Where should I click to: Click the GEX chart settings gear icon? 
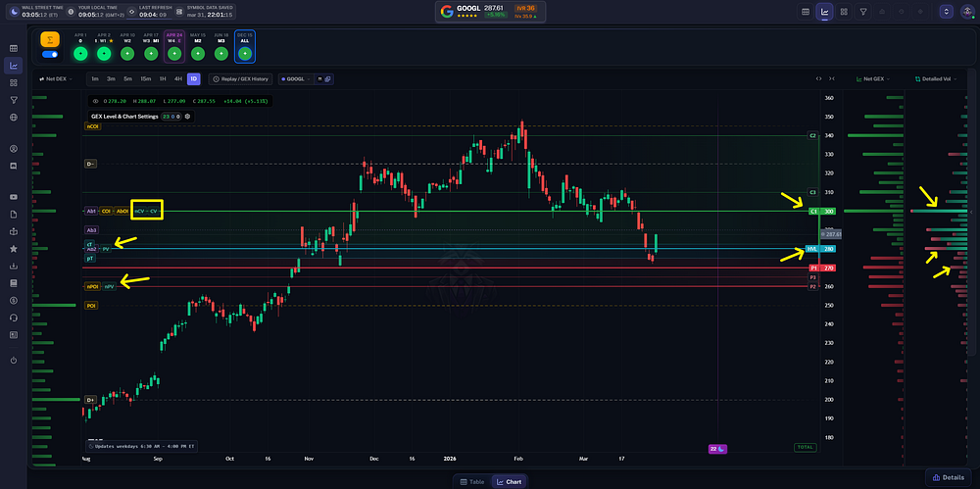click(x=187, y=117)
